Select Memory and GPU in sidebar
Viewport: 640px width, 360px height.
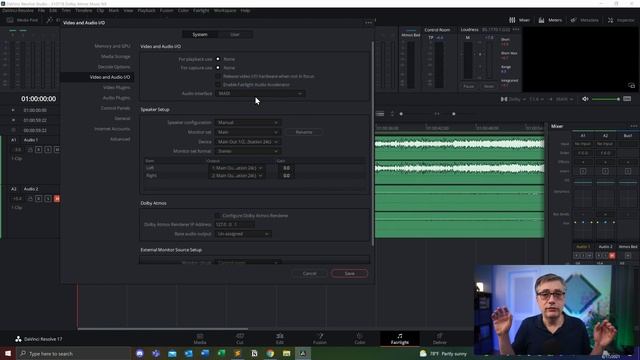[x=112, y=46]
